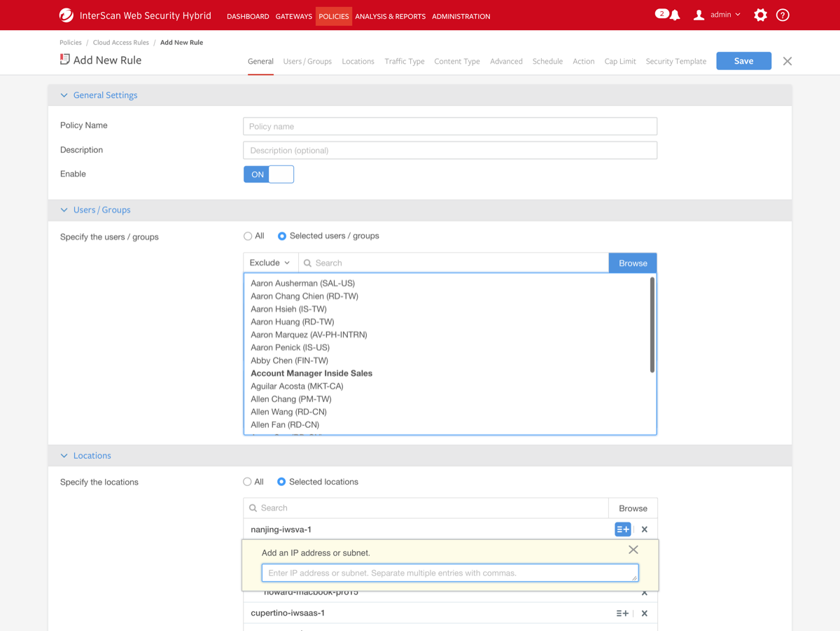This screenshot has width=840, height=631.
Task: Collapse the Users / Groups section
Action: coord(64,210)
